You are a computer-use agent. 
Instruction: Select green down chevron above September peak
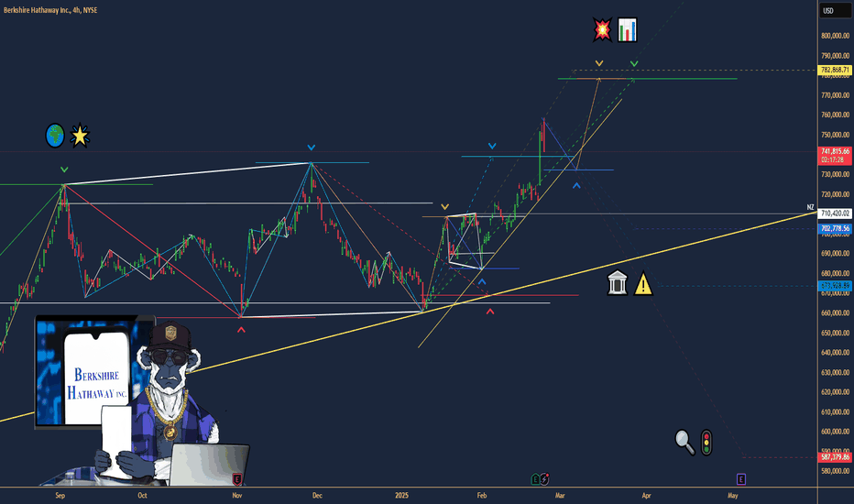[x=64, y=170]
